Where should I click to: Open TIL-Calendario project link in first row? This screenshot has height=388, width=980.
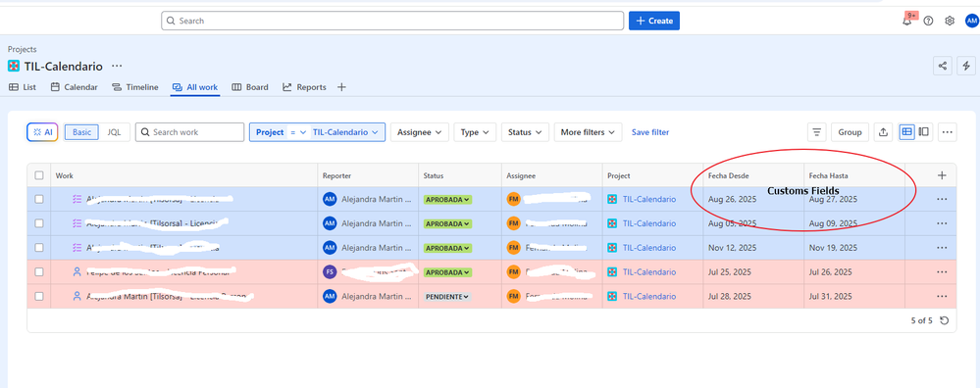point(648,199)
